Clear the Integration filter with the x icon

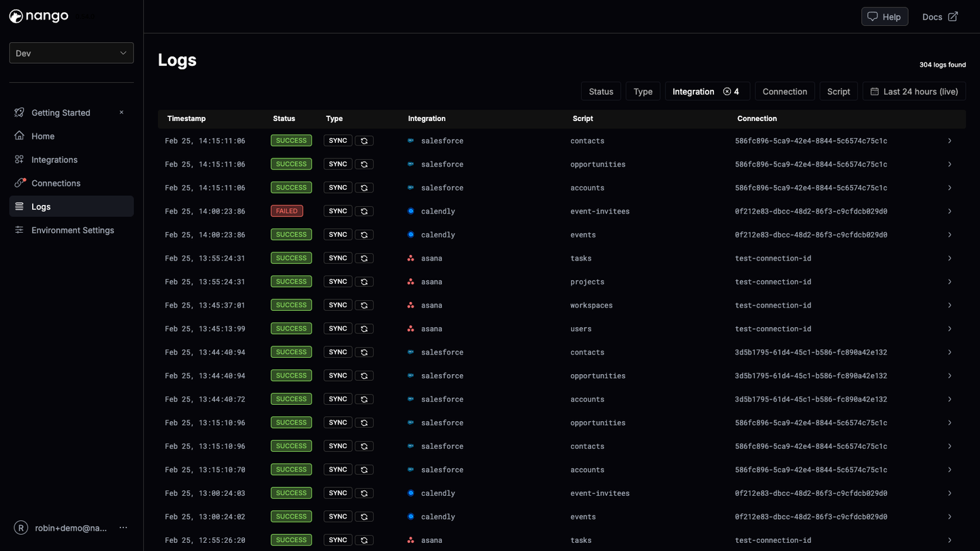[x=727, y=91]
